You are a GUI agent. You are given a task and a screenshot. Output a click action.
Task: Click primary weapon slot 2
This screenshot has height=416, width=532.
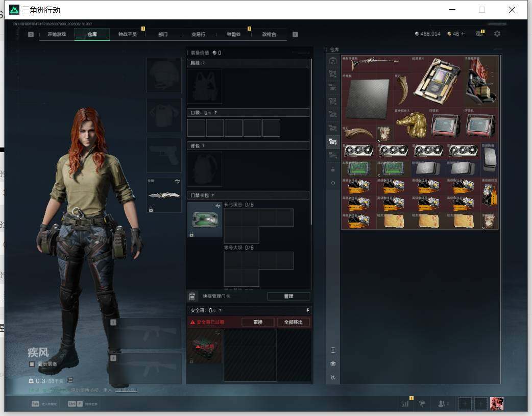pyautogui.click(x=145, y=369)
